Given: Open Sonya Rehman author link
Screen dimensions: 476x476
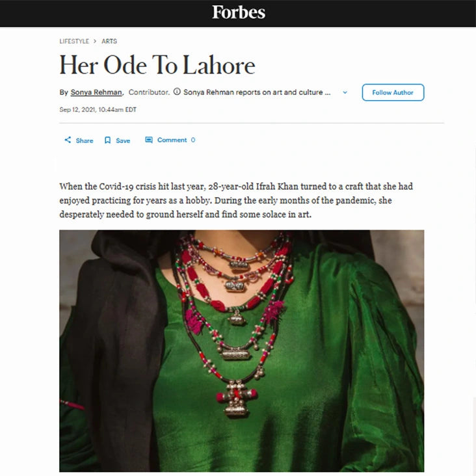Looking at the screenshot, I should click(96, 92).
